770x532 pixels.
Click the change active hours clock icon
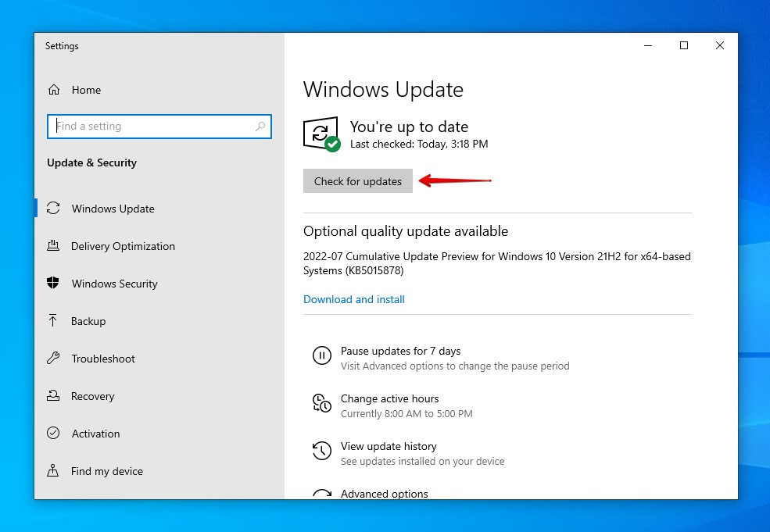pyautogui.click(x=322, y=403)
